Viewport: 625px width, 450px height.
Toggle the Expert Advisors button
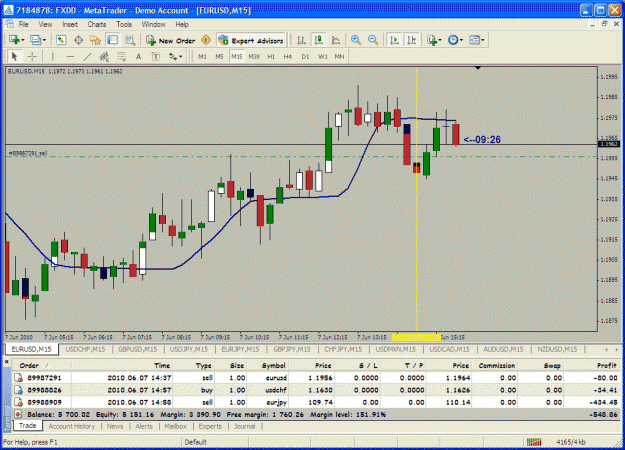point(251,40)
